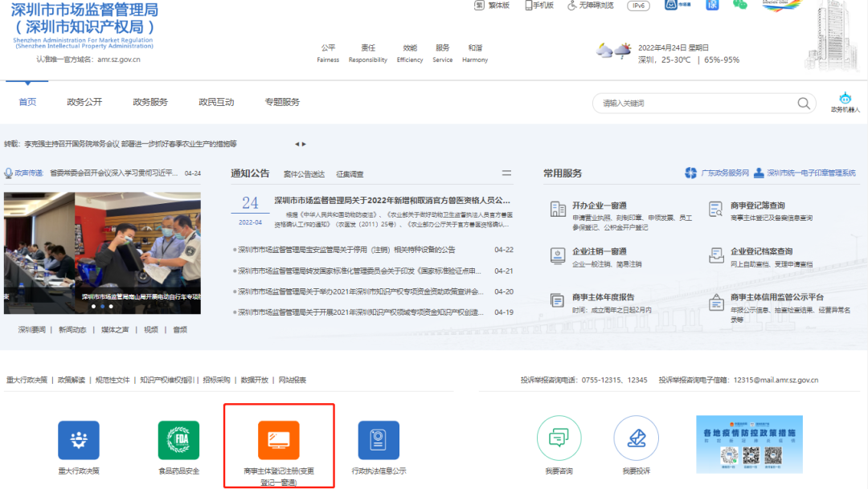Click the 深圳要闻 link below photo
868x489 pixels.
point(31,330)
